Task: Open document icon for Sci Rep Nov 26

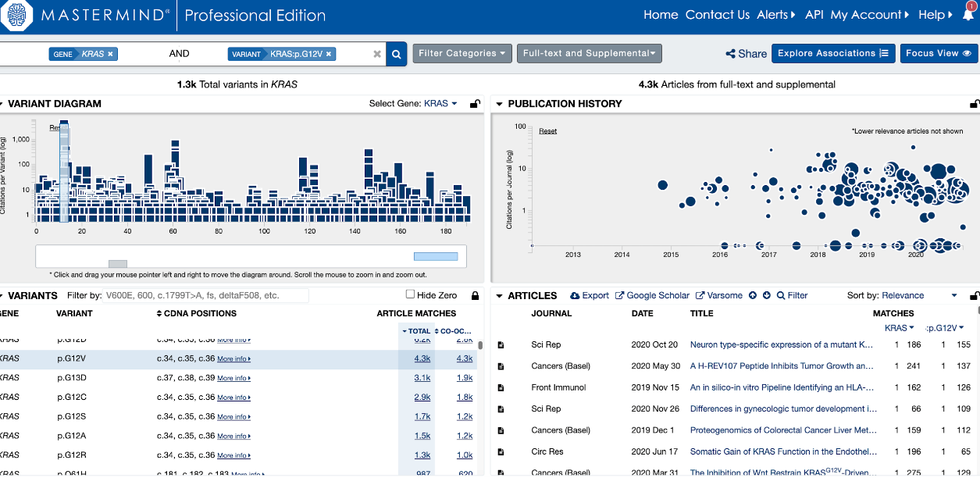Action: tap(501, 409)
